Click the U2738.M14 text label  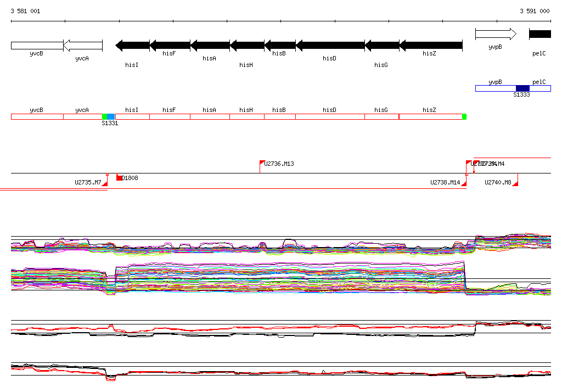click(445, 182)
